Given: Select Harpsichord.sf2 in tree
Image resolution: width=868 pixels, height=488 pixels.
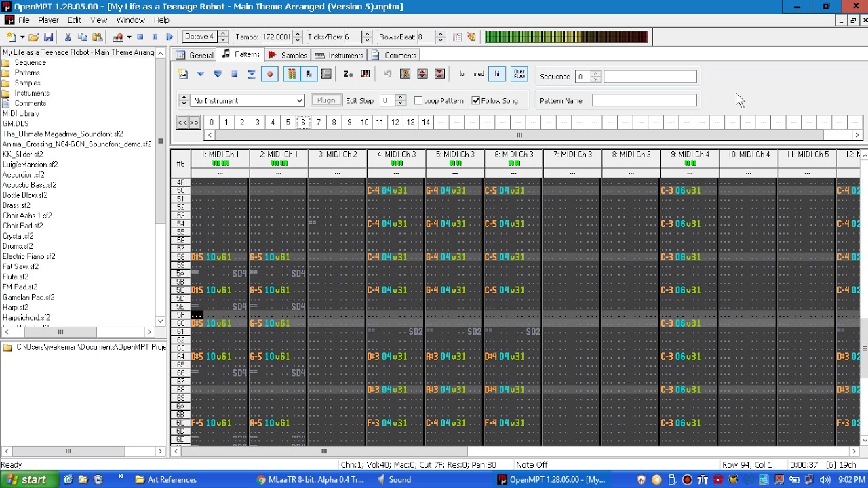Looking at the screenshot, I should (x=26, y=317).
